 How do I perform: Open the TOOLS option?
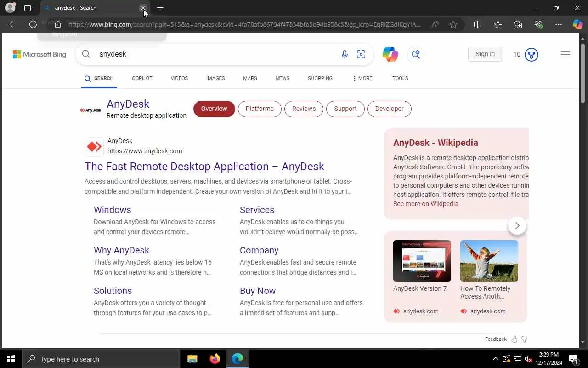tap(400, 78)
